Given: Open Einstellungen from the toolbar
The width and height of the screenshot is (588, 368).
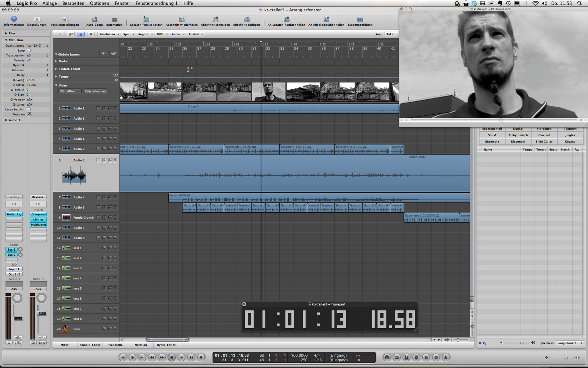Looking at the screenshot, I should click(x=37, y=19).
